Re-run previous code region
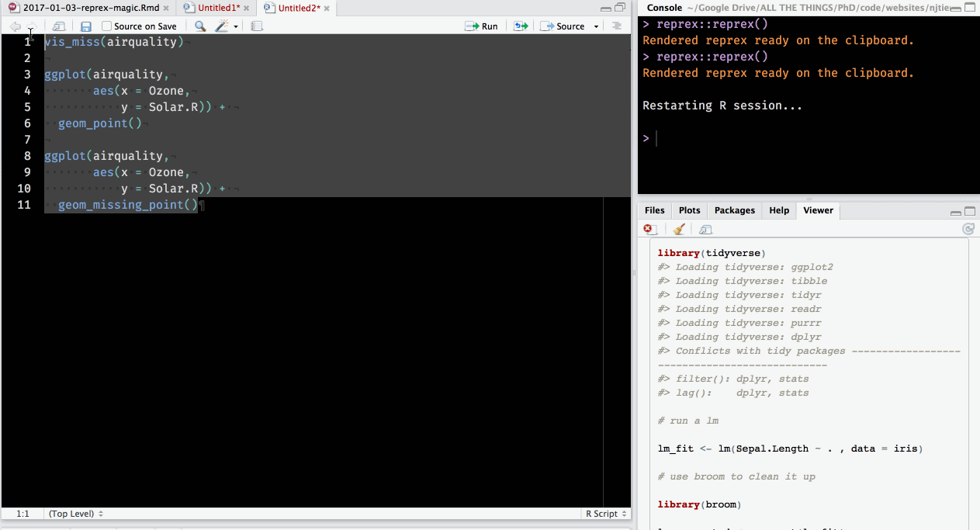The image size is (980, 530). (521, 26)
